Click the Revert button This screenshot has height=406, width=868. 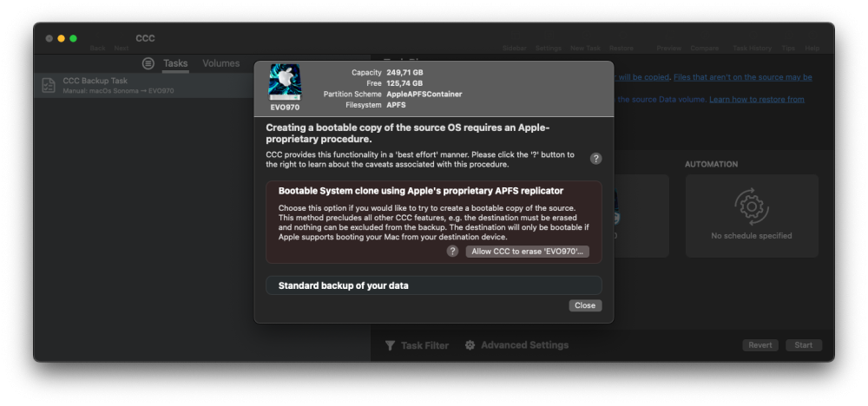click(x=760, y=345)
